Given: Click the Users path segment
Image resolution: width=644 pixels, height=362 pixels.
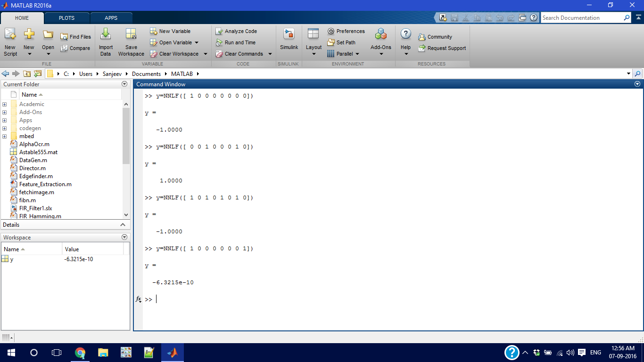Looking at the screenshot, I should coord(86,74).
